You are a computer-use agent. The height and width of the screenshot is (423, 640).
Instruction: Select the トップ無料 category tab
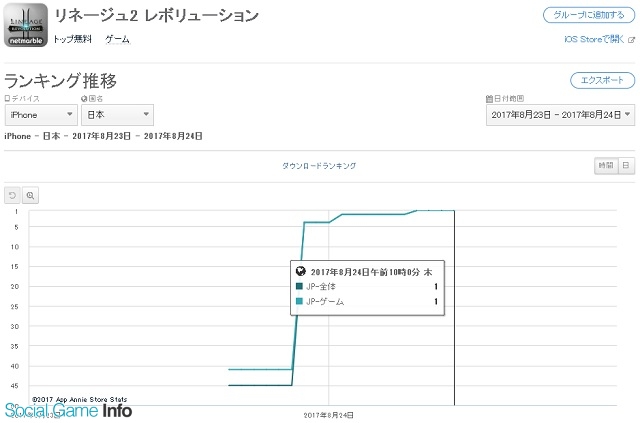point(72,39)
